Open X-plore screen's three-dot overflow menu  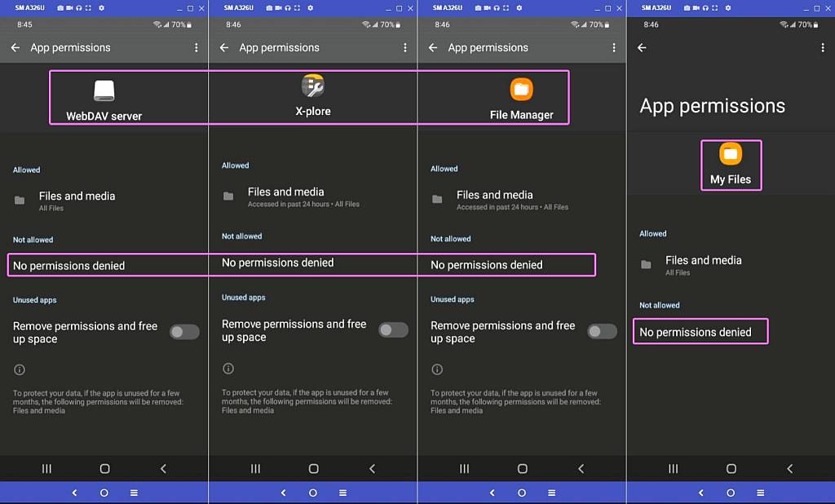coord(405,47)
